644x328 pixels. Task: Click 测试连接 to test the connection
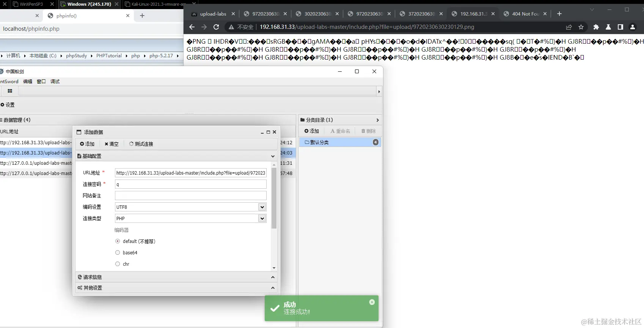point(141,144)
